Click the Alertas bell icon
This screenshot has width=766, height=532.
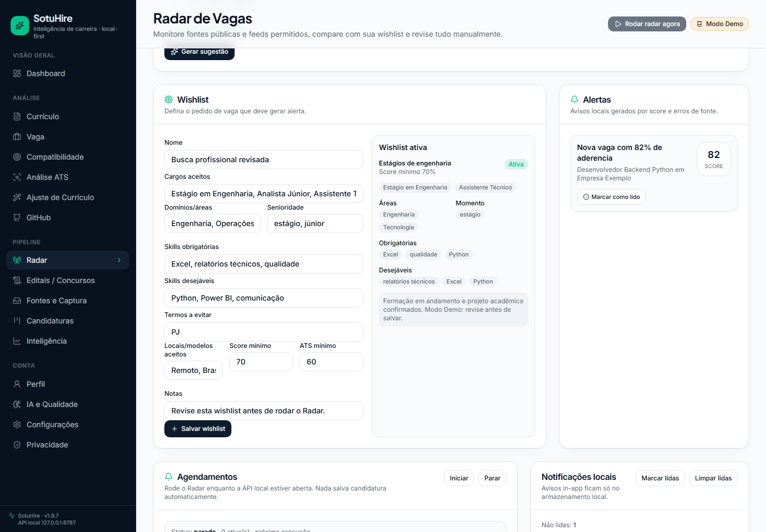574,99
